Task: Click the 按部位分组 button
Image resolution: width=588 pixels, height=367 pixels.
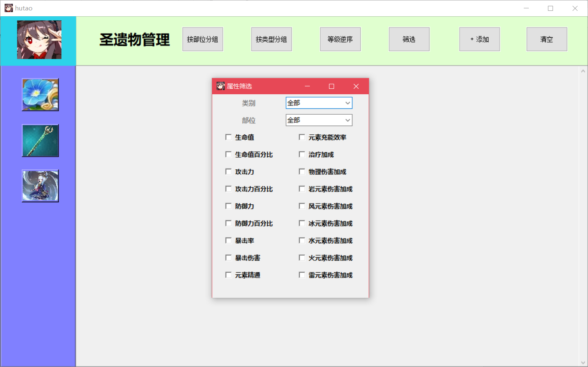Action: [203, 39]
